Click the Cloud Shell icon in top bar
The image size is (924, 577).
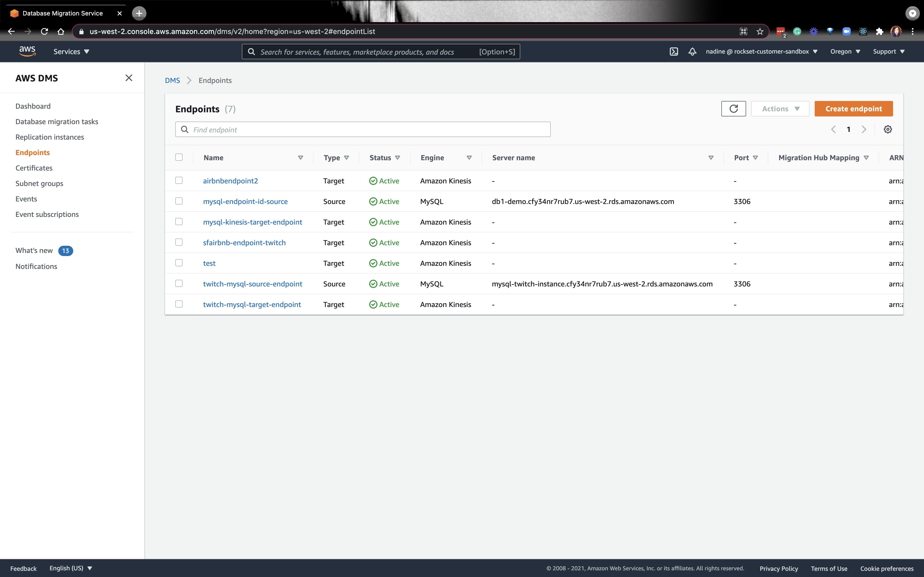(x=674, y=51)
